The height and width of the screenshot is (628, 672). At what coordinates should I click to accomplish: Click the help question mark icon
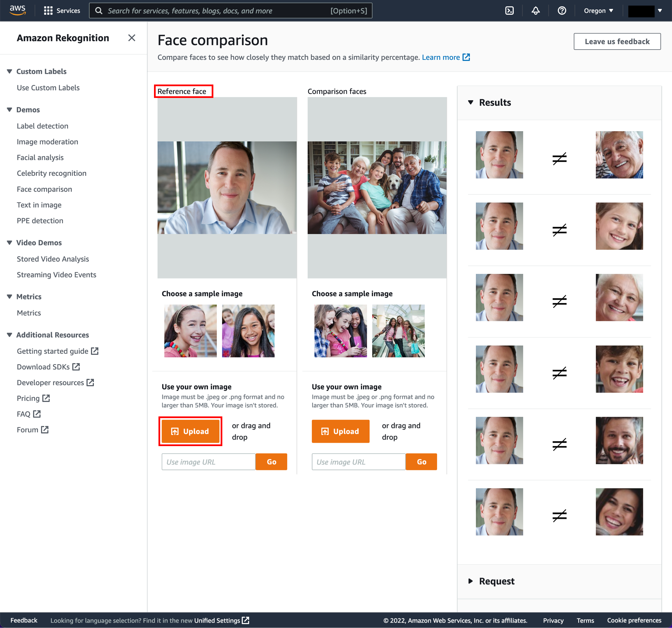pyautogui.click(x=562, y=11)
